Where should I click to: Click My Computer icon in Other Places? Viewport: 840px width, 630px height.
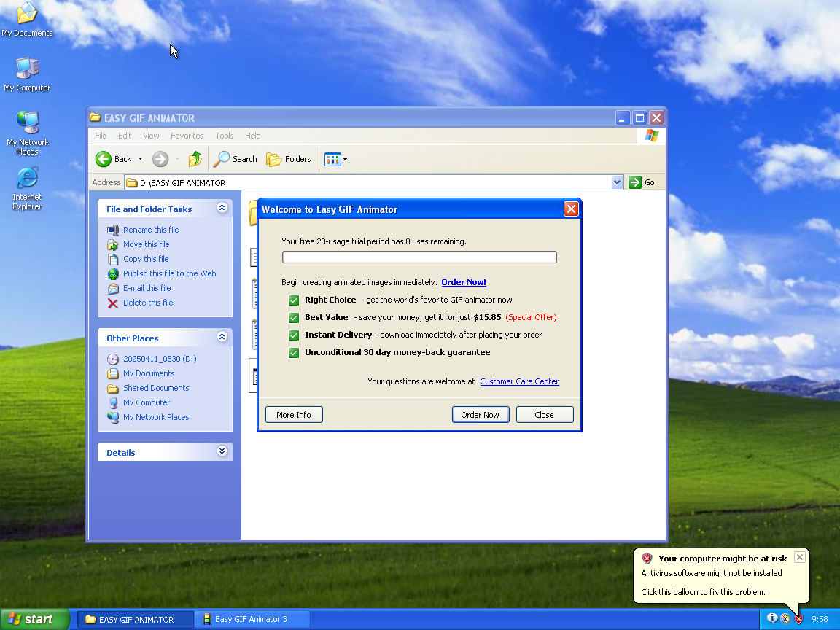pyautogui.click(x=112, y=402)
